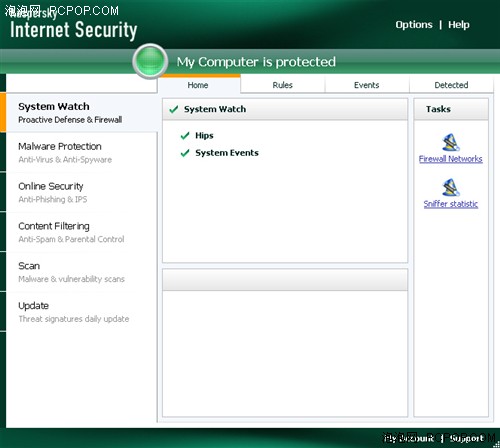Click the Firewall Networks wizard icon
The image size is (500, 448).
click(451, 142)
